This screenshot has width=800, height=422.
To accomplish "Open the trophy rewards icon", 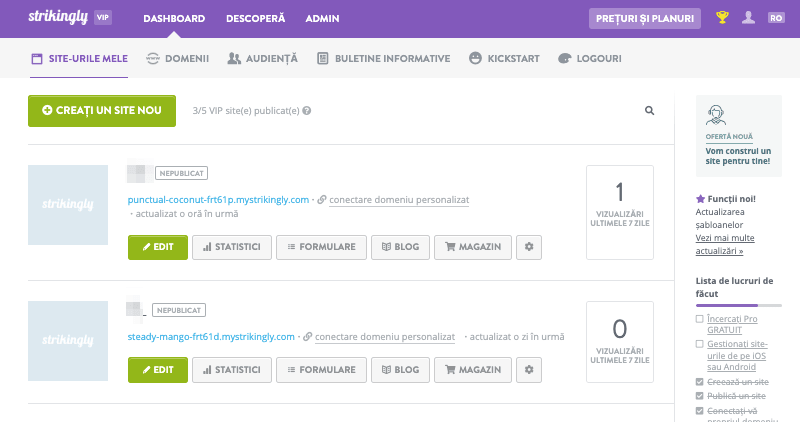I will (722, 18).
